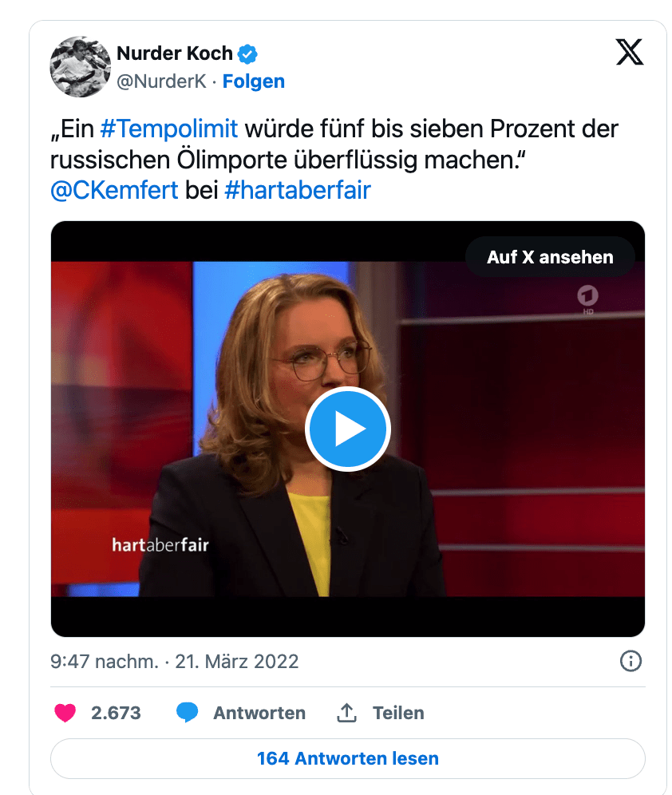Click the reply speech bubble icon
The image size is (672, 795).
187,713
